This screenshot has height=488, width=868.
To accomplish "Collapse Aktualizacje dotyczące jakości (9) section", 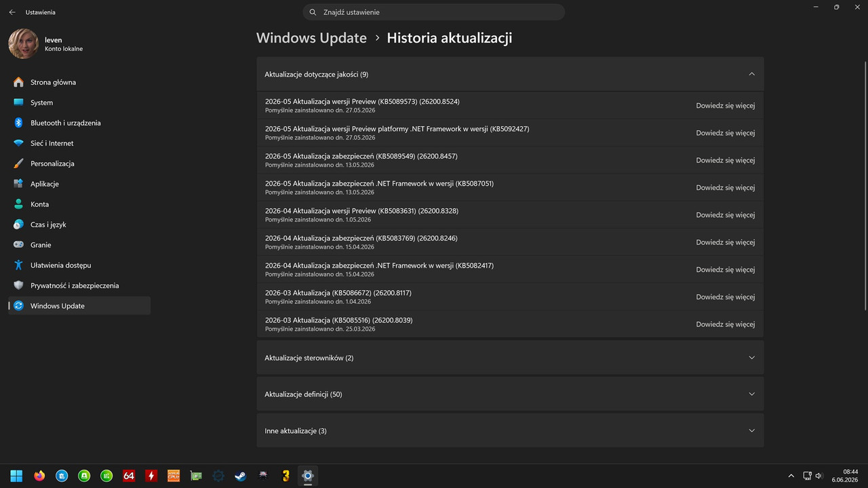I will click(x=510, y=74).
